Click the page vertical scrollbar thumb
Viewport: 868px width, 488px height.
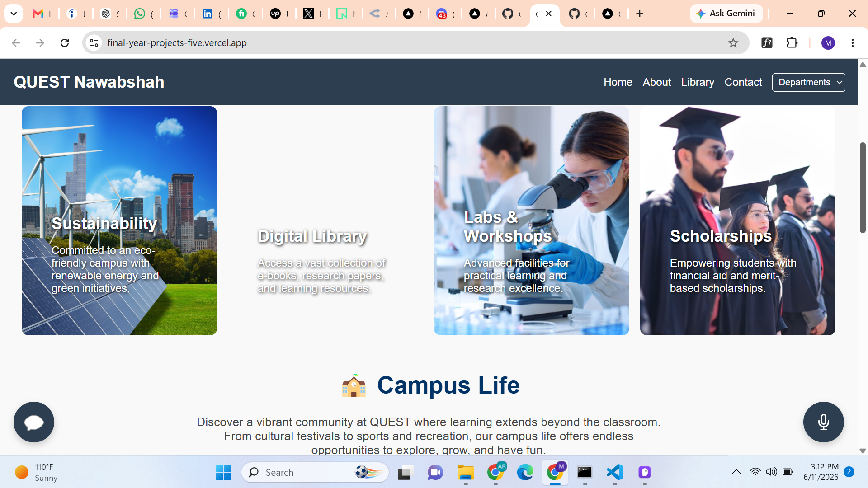click(863, 188)
